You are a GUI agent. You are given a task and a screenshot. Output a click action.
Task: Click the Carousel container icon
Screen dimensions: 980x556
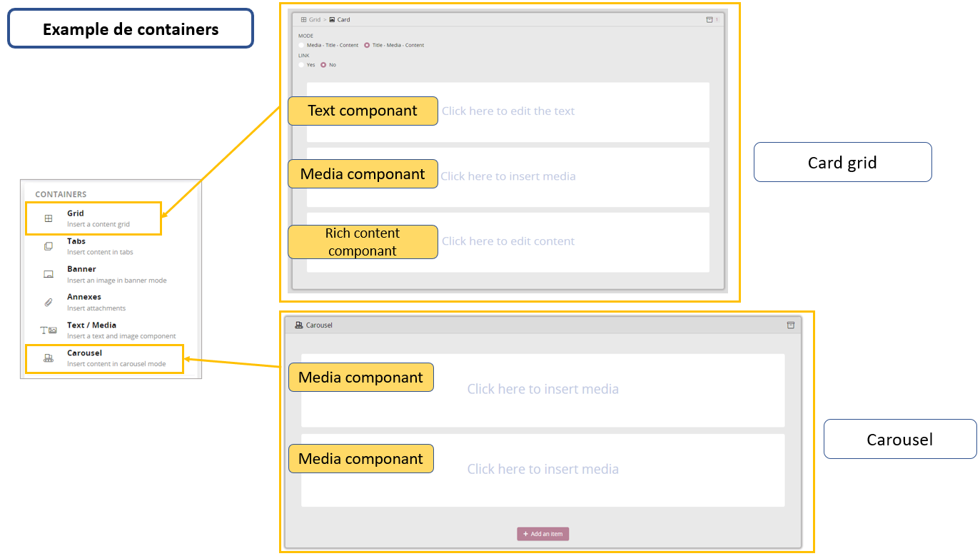pyautogui.click(x=48, y=357)
